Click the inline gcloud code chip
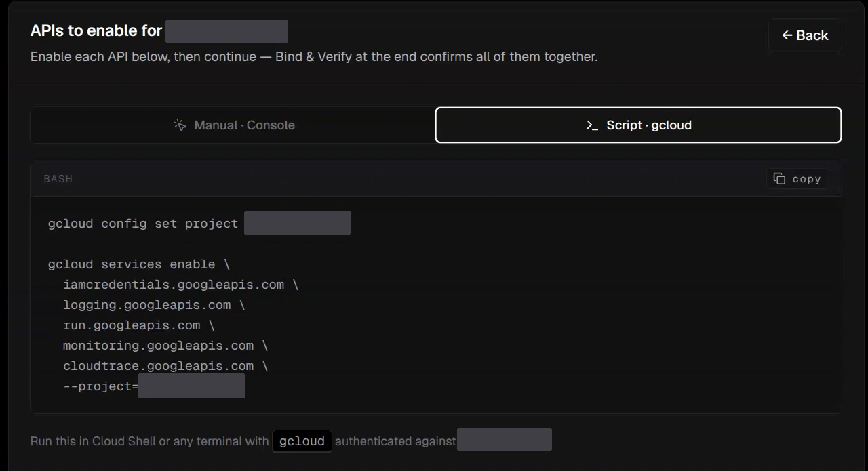868x471 pixels. (x=302, y=441)
